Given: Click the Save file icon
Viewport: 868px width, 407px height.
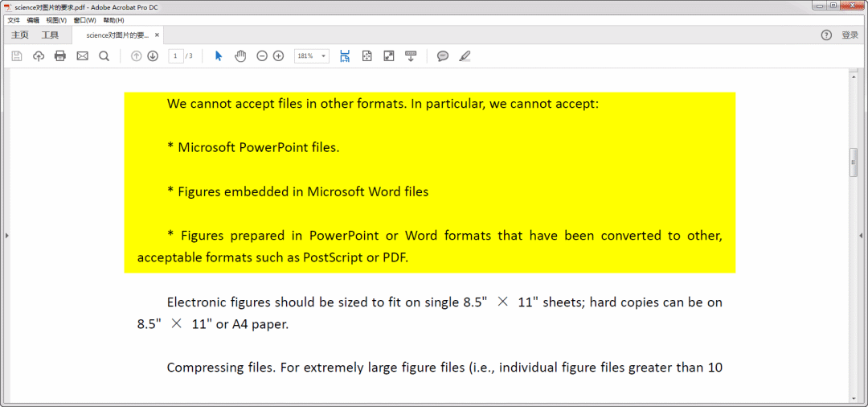Looking at the screenshot, I should [17, 56].
